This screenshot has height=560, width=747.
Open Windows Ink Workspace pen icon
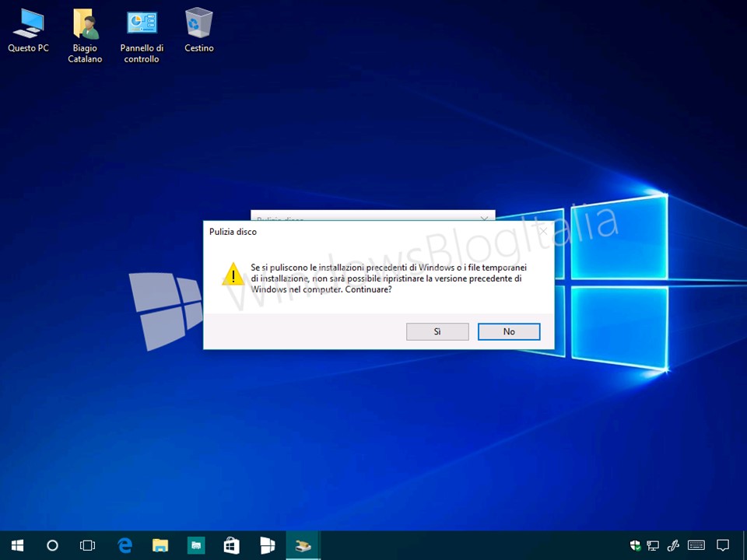[673, 546]
